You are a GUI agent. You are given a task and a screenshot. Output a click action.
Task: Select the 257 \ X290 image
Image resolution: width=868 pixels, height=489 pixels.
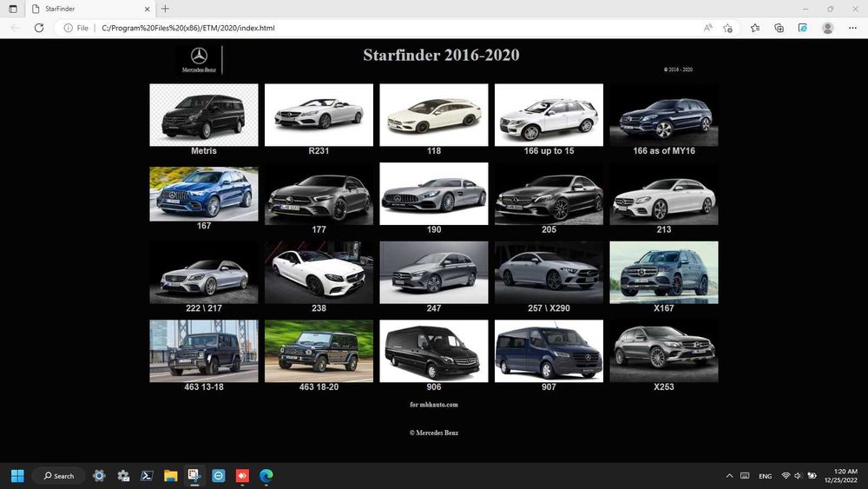point(549,272)
